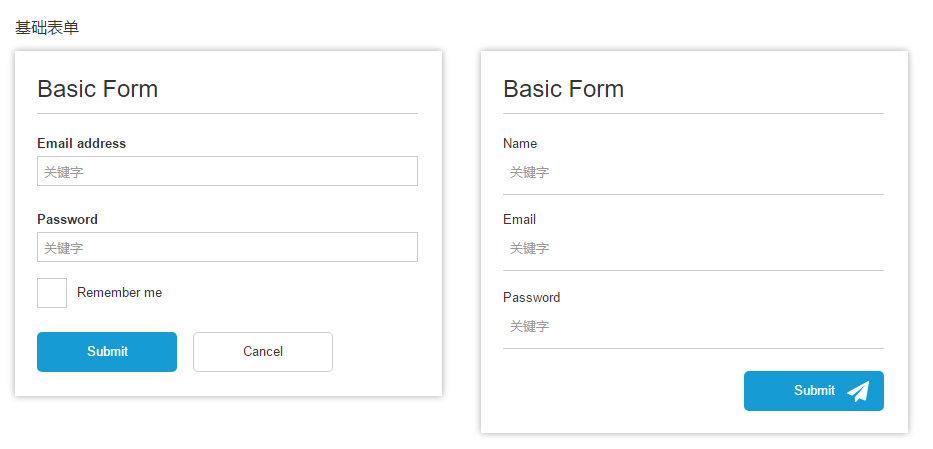Image resolution: width=933 pixels, height=449 pixels.
Task: Tick the Remember me checkbox
Action: (52, 293)
